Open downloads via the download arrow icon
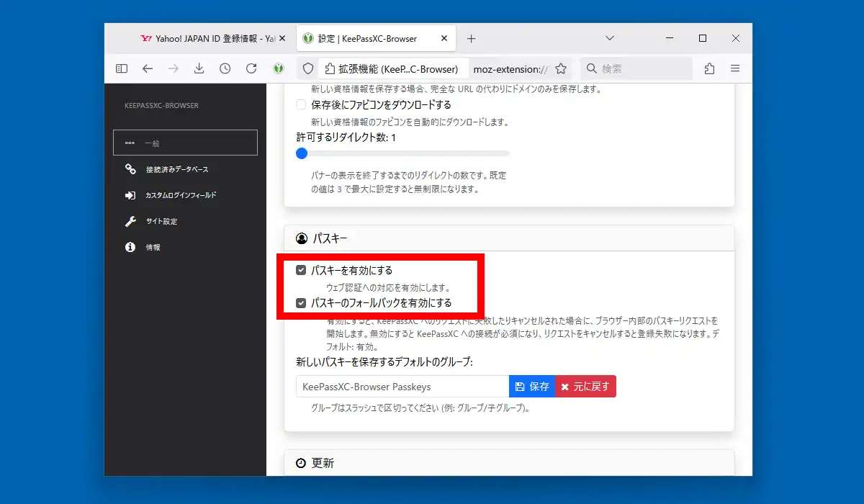Screen dimensions: 864x504 coord(199,68)
